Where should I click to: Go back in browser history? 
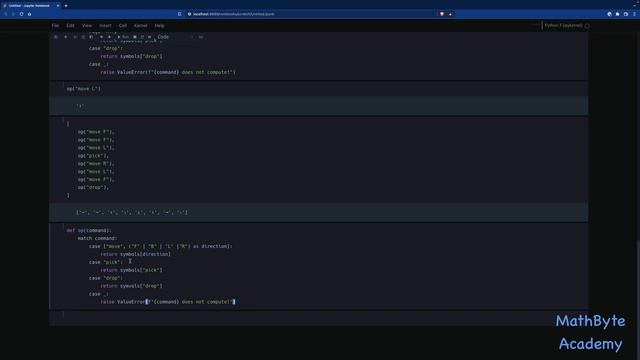[x=6, y=14]
